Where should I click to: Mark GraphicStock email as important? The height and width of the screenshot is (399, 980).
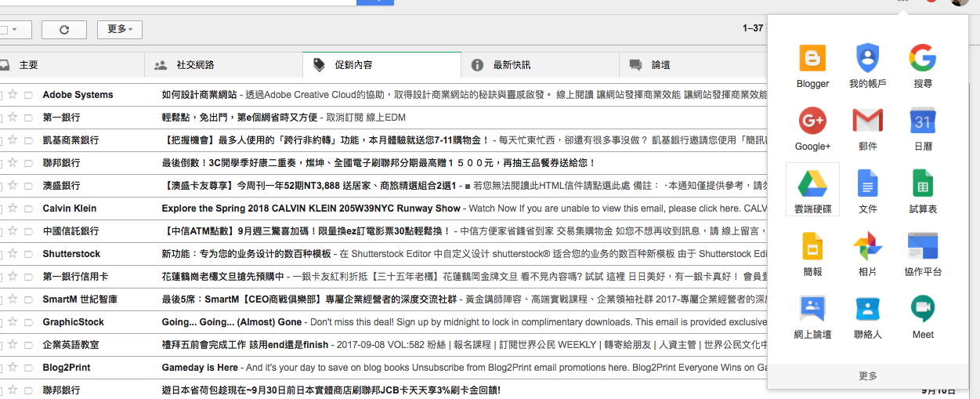click(28, 322)
